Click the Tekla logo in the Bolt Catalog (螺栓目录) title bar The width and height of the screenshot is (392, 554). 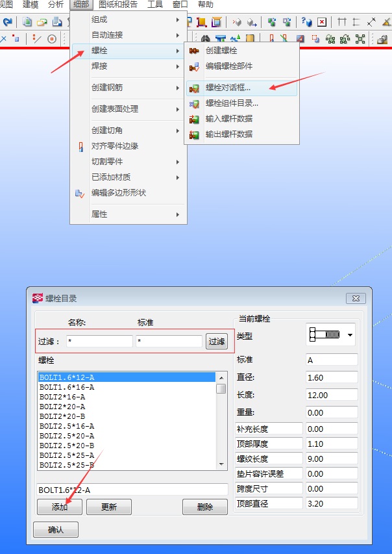pyautogui.click(x=38, y=299)
